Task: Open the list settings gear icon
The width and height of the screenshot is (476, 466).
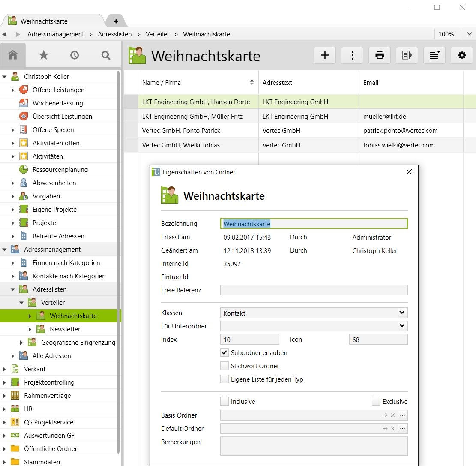Action: point(461,55)
